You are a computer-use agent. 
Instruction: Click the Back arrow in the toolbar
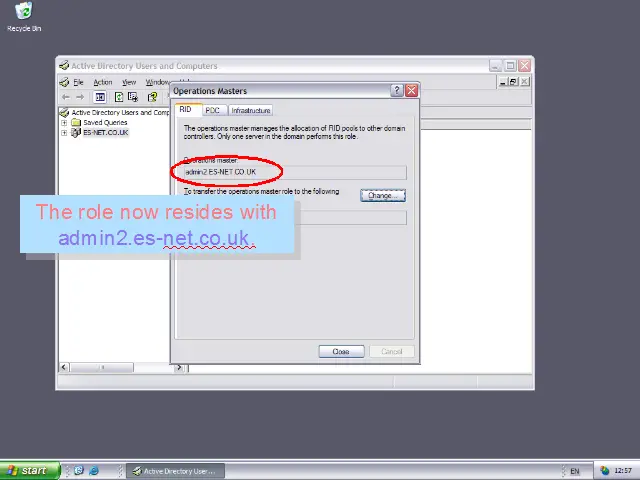coord(66,97)
